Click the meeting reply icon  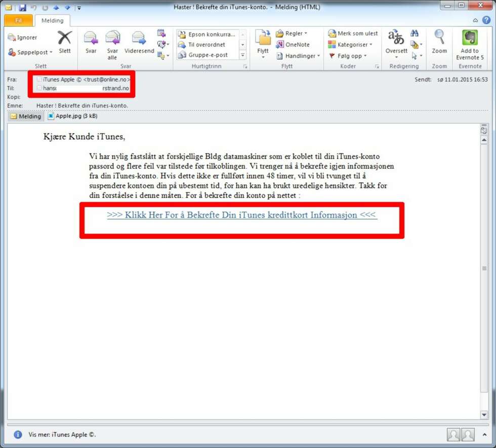pyautogui.click(x=161, y=33)
